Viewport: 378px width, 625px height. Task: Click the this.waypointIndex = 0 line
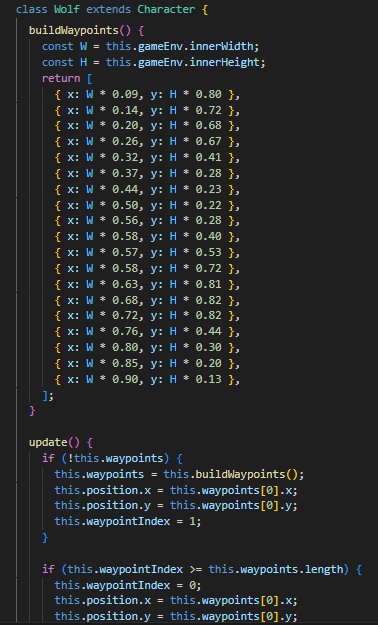128,585
